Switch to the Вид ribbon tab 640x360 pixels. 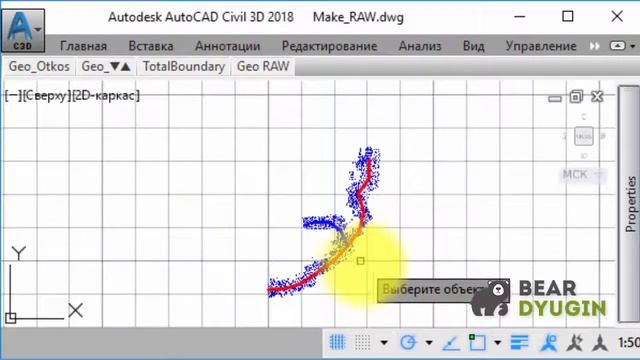(473, 46)
